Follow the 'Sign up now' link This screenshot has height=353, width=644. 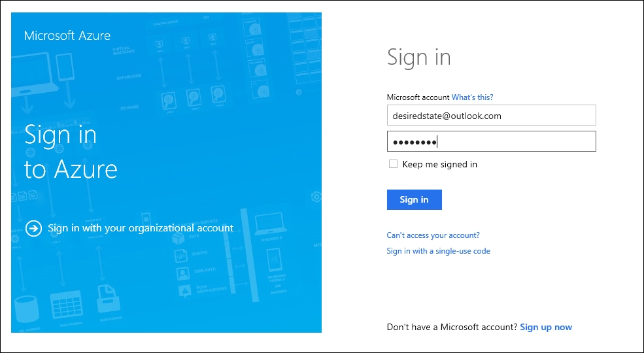[546, 327]
